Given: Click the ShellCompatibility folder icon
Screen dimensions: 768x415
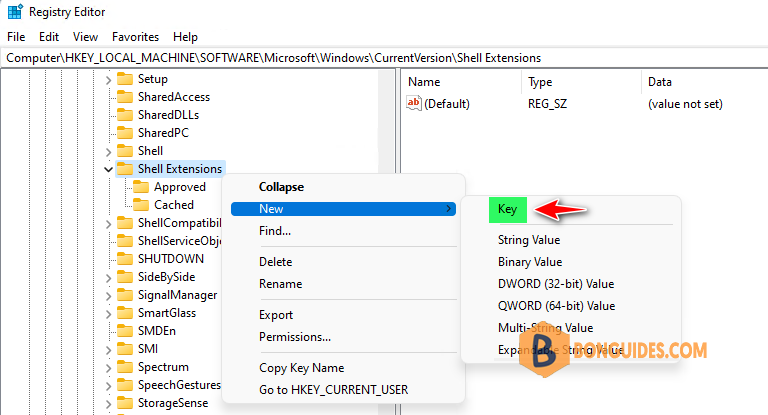Looking at the screenshot, I should pos(125,223).
